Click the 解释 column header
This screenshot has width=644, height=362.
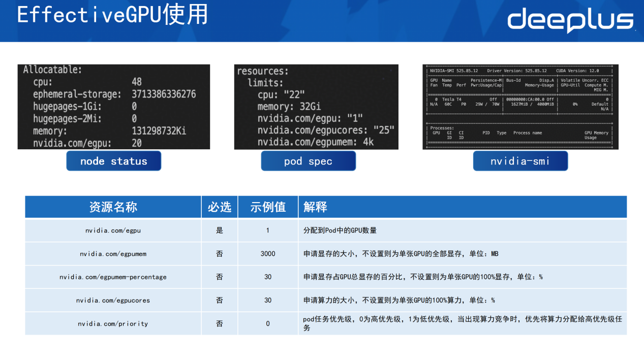click(315, 207)
